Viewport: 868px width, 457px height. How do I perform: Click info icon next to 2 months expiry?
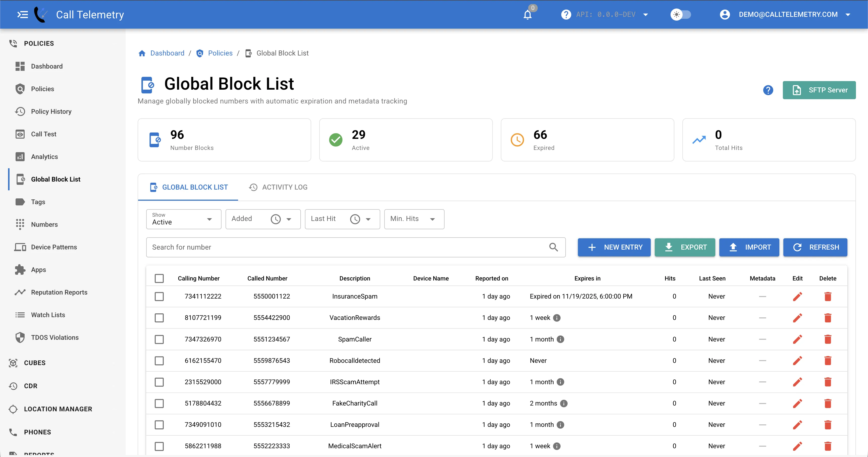pyautogui.click(x=564, y=403)
